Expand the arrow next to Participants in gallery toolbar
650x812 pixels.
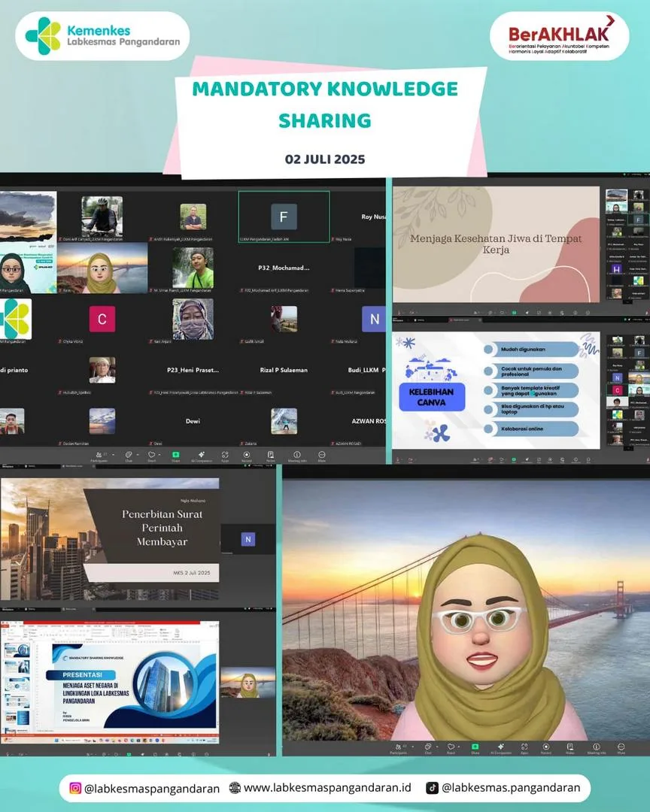click(114, 455)
